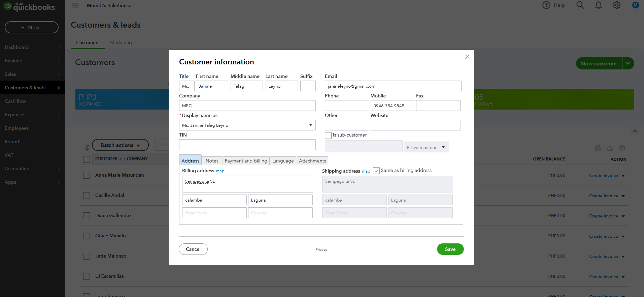
Task: Open the Notes tab
Action: pyautogui.click(x=212, y=161)
